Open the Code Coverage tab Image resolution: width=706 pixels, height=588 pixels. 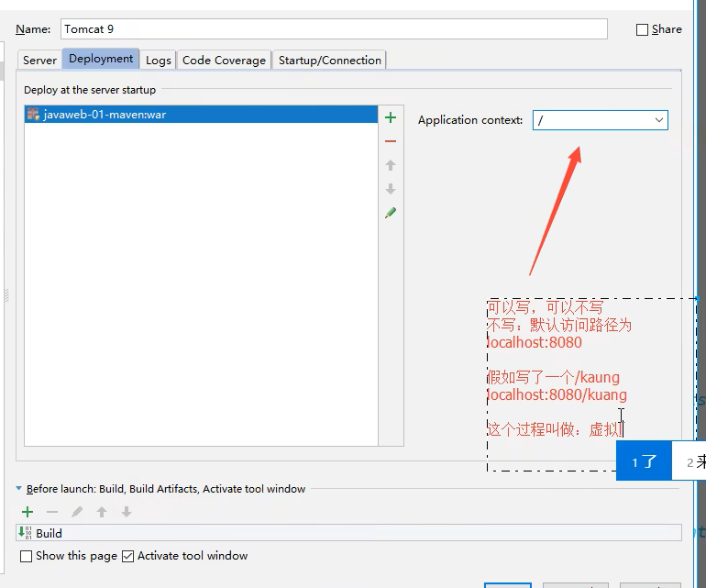(x=224, y=60)
